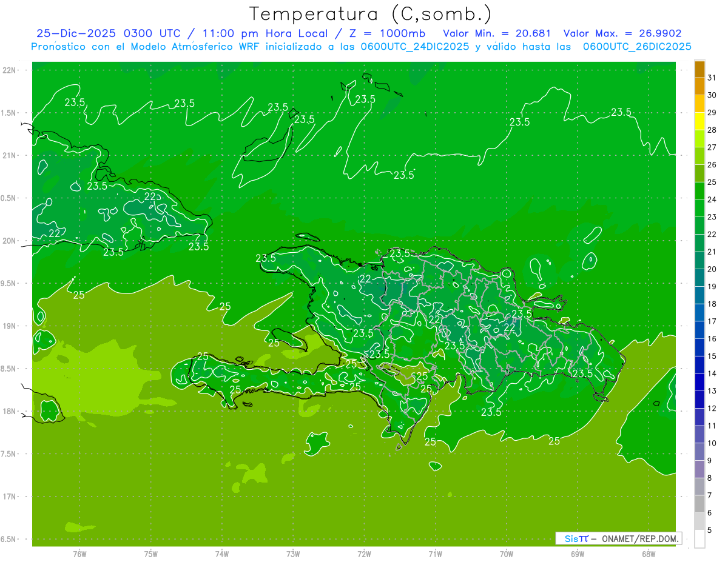Select the "17N" latitude axis label
Viewport: 728px width, 562px height.
point(9,497)
